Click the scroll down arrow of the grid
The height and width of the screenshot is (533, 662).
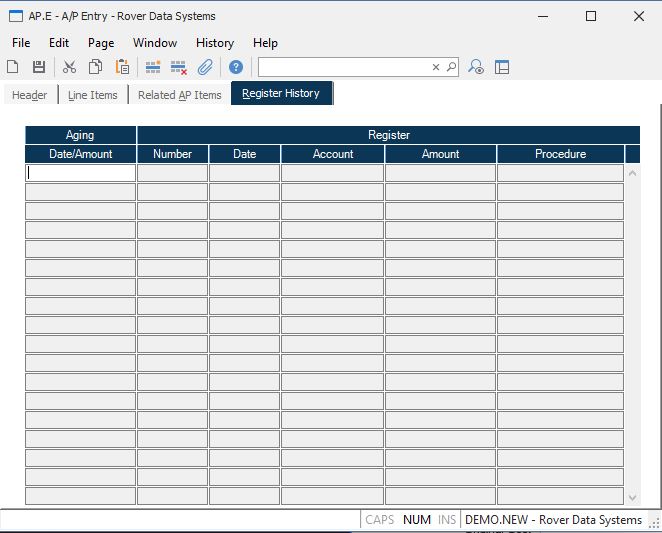tap(632, 497)
